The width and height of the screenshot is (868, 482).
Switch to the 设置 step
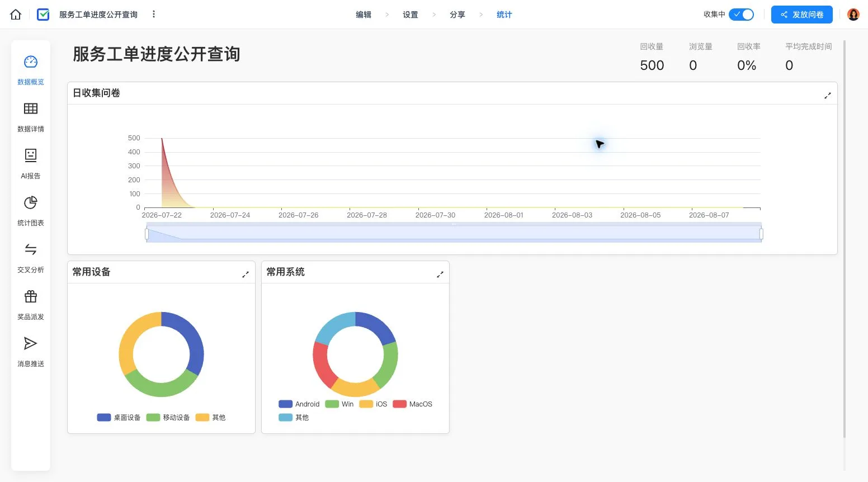coord(411,15)
